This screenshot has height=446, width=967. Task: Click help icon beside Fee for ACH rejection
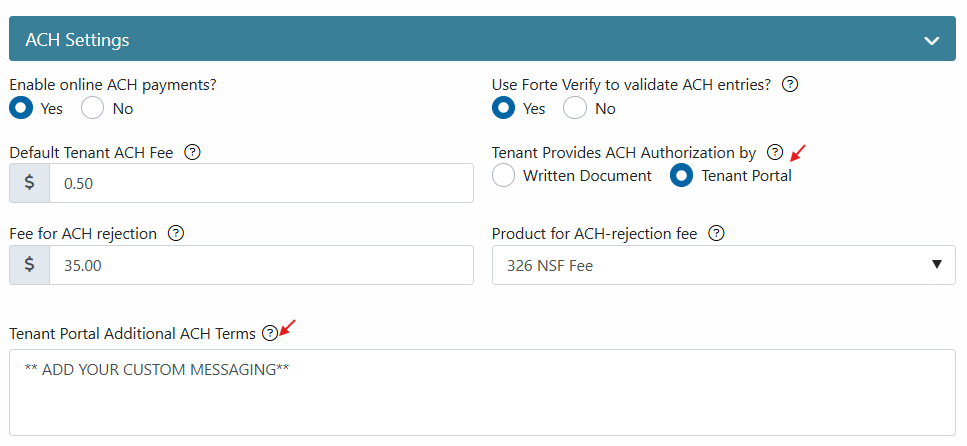[x=176, y=234]
